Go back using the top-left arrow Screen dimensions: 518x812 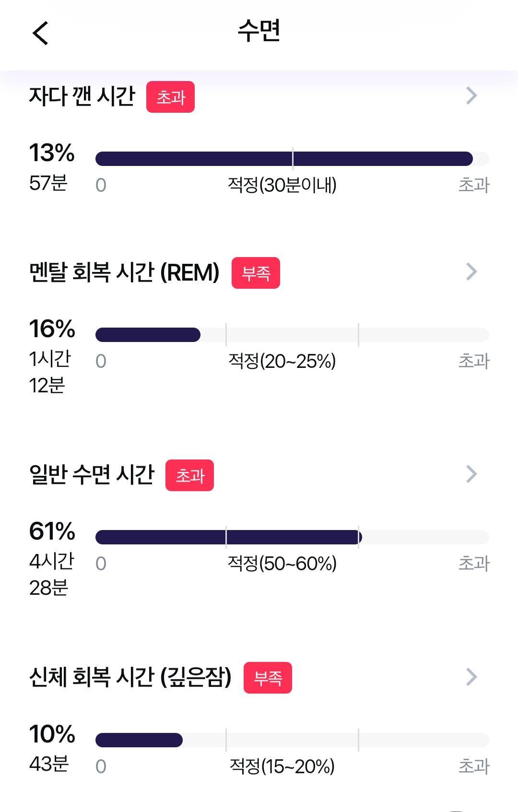[x=41, y=33]
